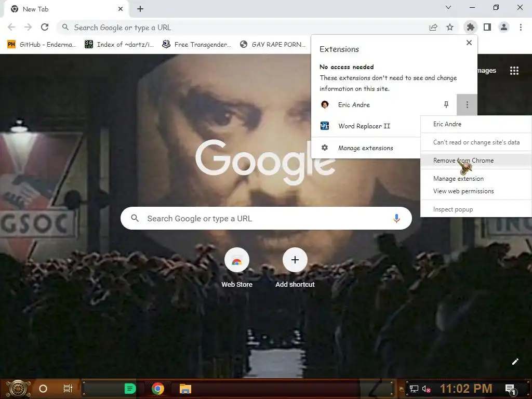Choose View web permissions
Image resolution: width=532 pixels, height=399 pixels.
476,191
